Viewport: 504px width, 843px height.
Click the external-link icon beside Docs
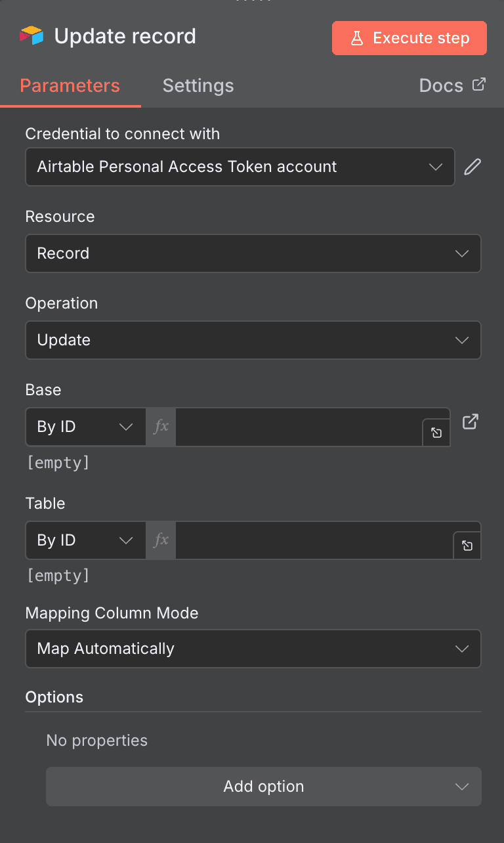pyautogui.click(x=480, y=84)
